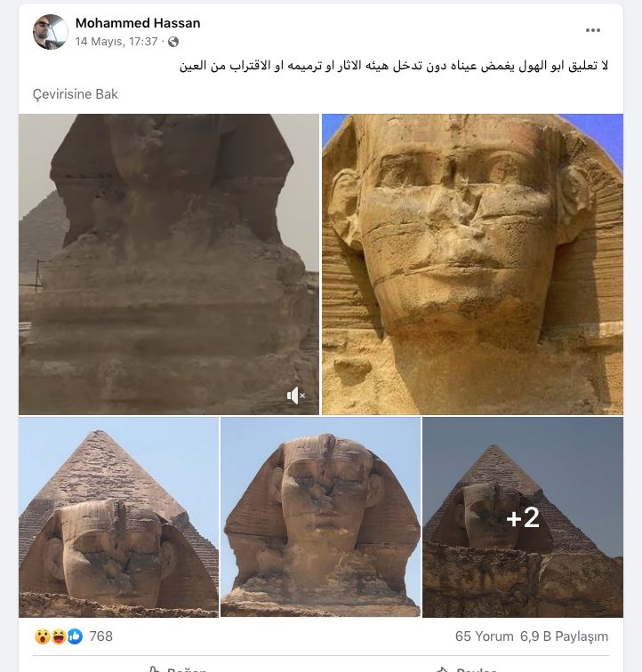Click the Arabic post caption text
642x672 pixels.
click(x=394, y=66)
